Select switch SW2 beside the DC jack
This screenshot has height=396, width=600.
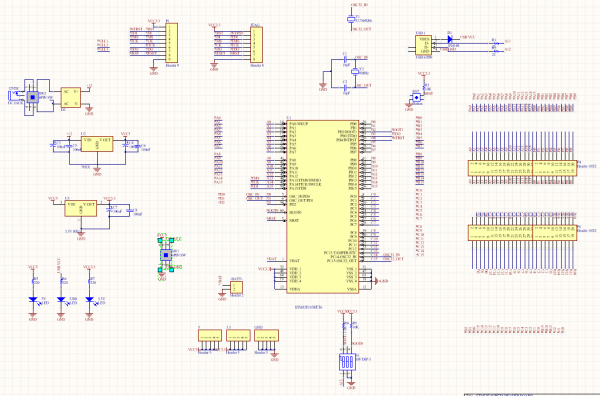click(x=33, y=97)
